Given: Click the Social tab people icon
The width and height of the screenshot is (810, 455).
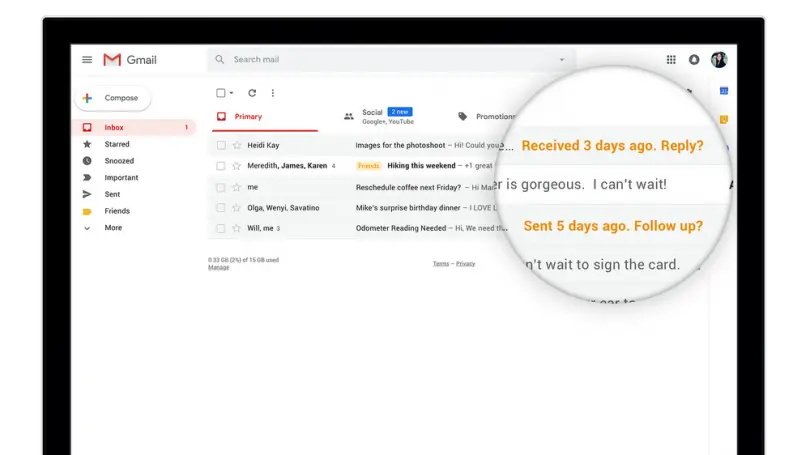Looking at the screenshot, I should (349, 117).
